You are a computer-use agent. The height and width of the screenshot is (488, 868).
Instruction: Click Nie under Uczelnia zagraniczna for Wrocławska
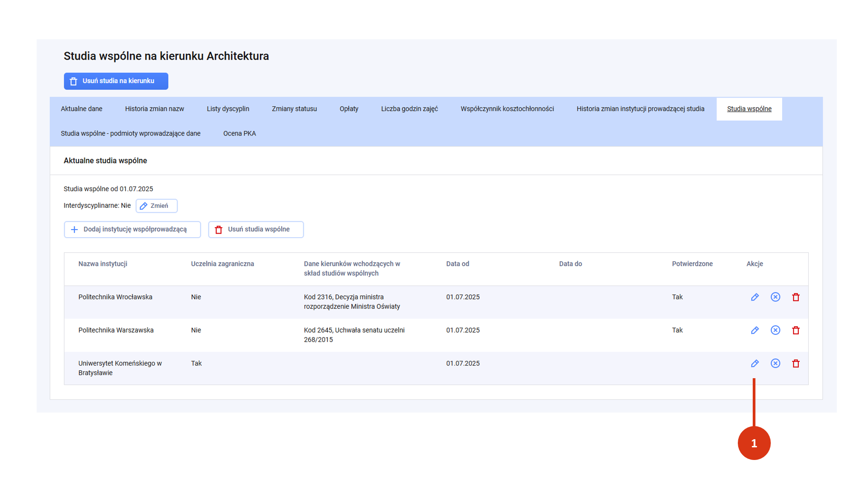(x=196, y=297)
